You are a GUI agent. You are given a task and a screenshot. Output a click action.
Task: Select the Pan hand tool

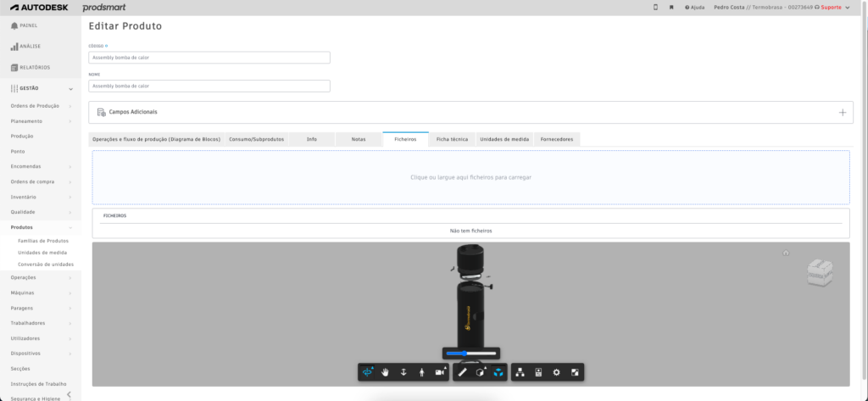(x=386, y=373)
